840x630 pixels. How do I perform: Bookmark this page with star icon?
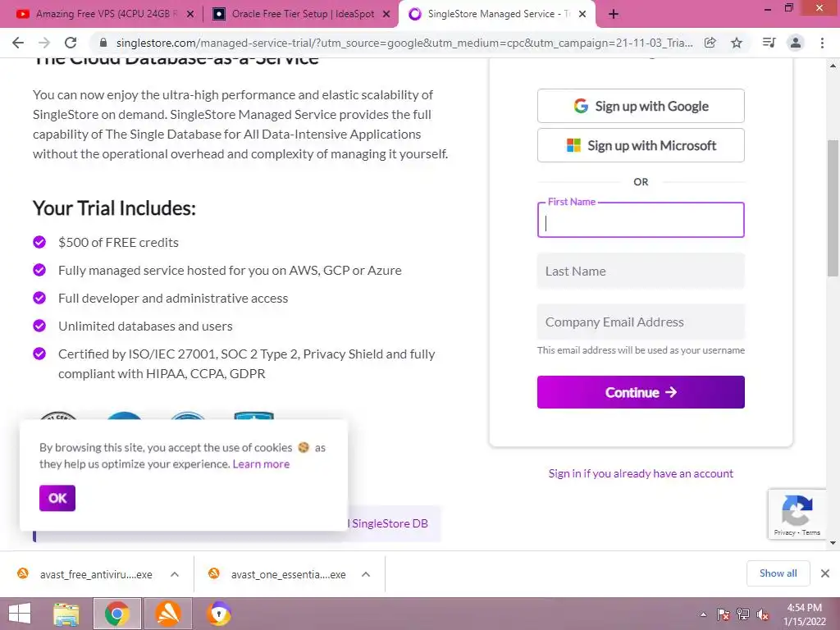(x=737, y=43)
